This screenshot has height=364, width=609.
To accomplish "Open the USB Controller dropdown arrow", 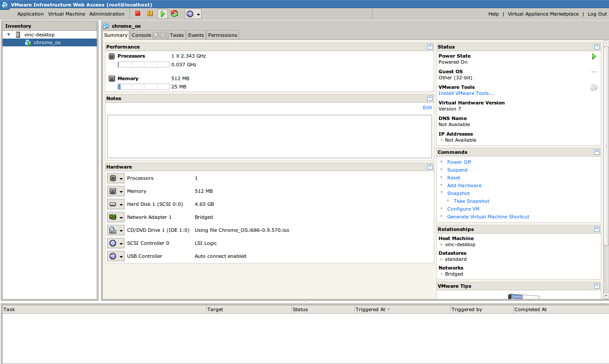I will [121, 257].
